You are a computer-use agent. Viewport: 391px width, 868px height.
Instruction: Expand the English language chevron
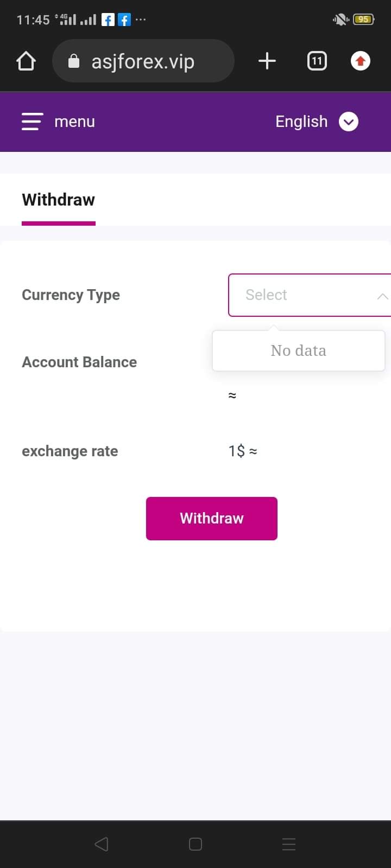coord(349,122)
